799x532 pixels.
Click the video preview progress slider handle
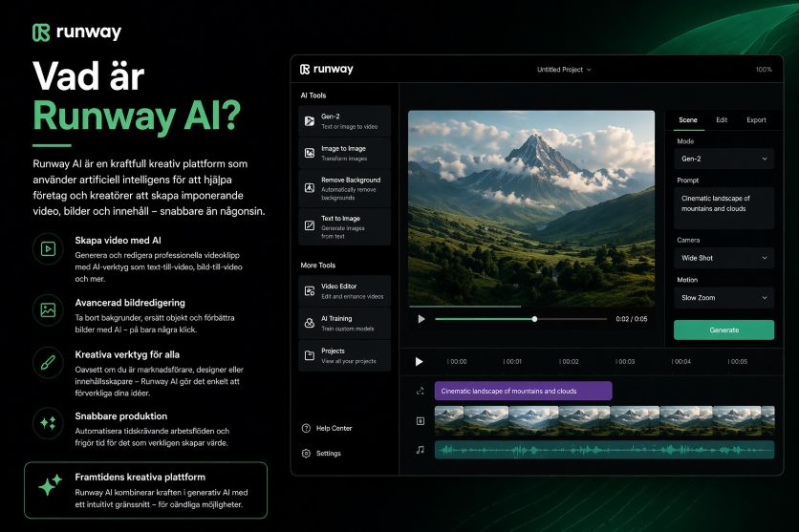[x=534, y=319]
